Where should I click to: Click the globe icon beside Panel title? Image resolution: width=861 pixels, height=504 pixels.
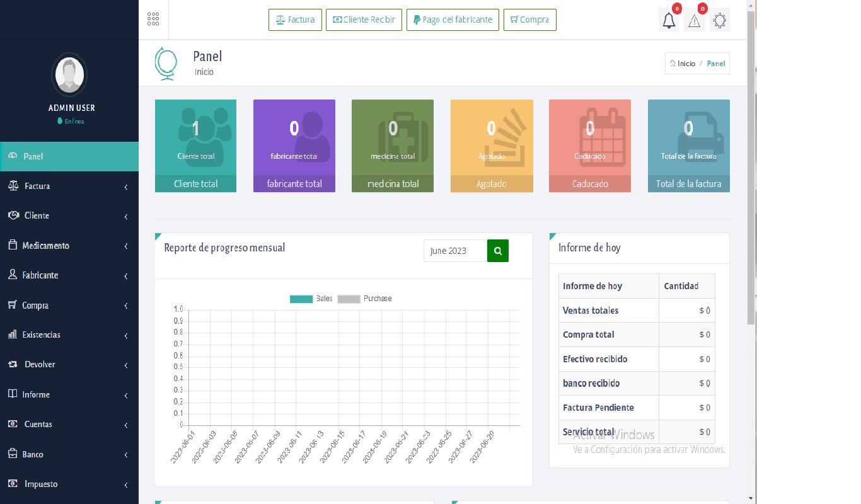166,64
